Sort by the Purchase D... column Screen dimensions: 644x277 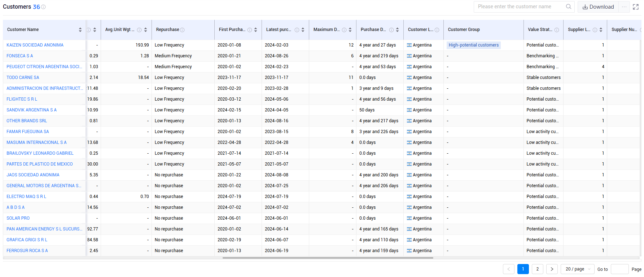point(397,30)
